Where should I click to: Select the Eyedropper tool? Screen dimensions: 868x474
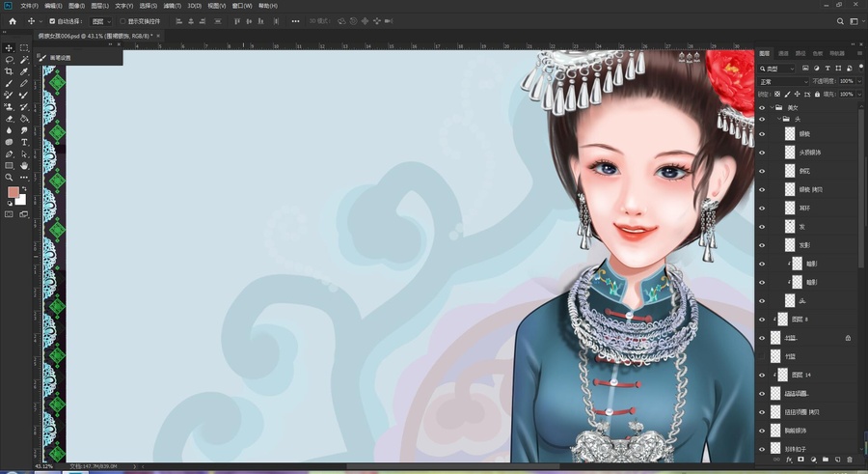[24, 71]
